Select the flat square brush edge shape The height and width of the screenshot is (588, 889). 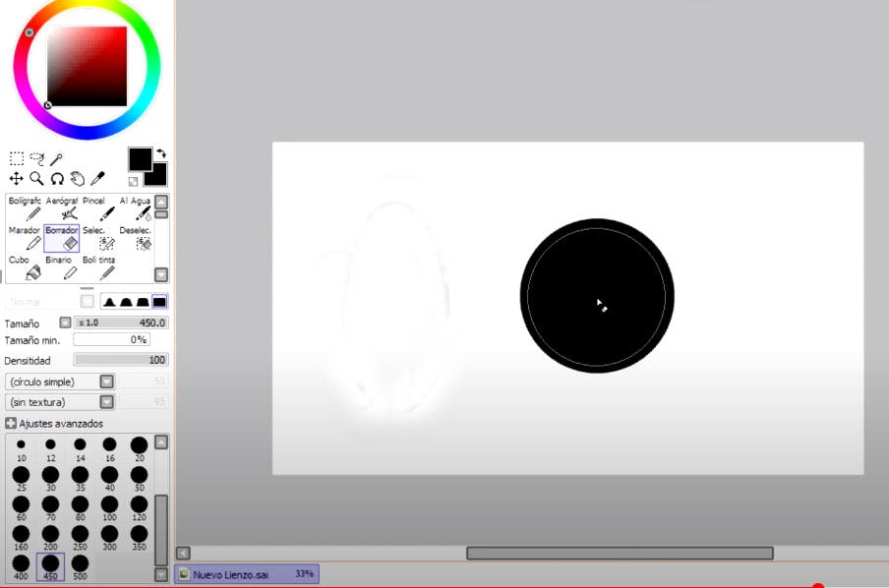[159, 302]
